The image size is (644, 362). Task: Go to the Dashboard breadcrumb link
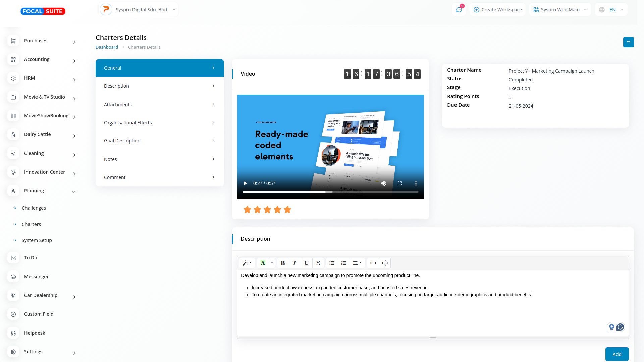tap(107, 47)
